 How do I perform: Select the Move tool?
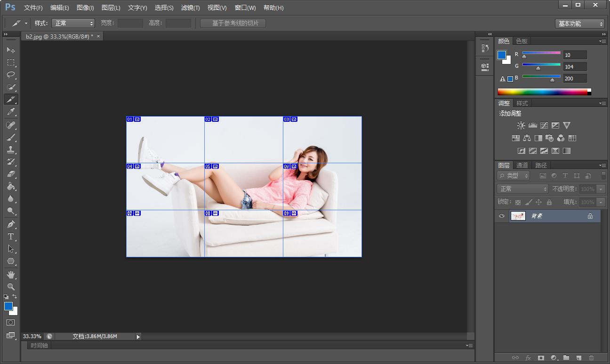(x=11, y=50)
